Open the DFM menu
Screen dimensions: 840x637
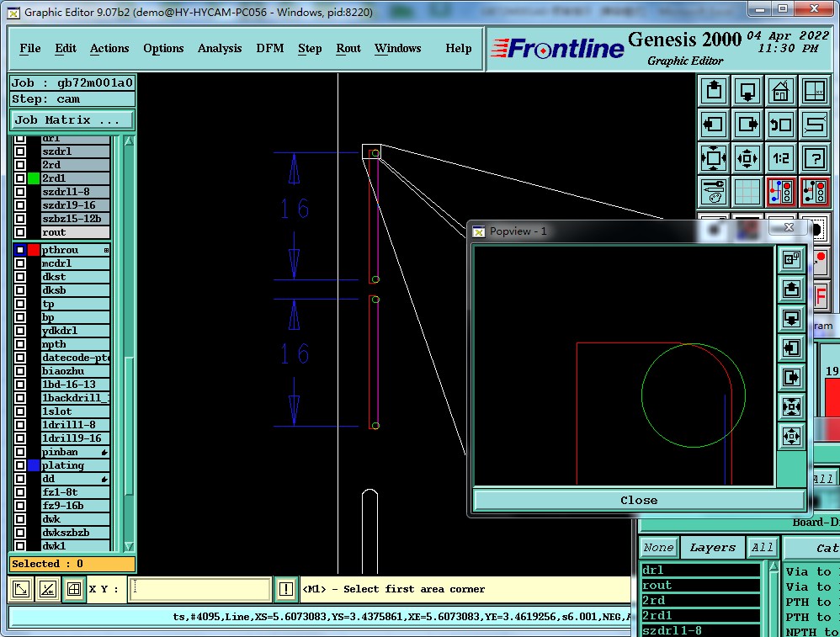click(269, 49)
